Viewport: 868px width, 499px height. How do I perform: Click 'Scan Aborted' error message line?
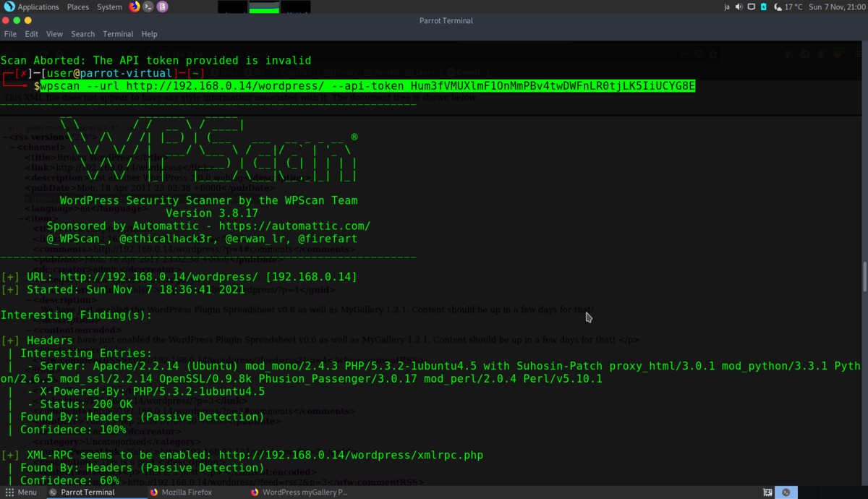click(x=156, y=61)
